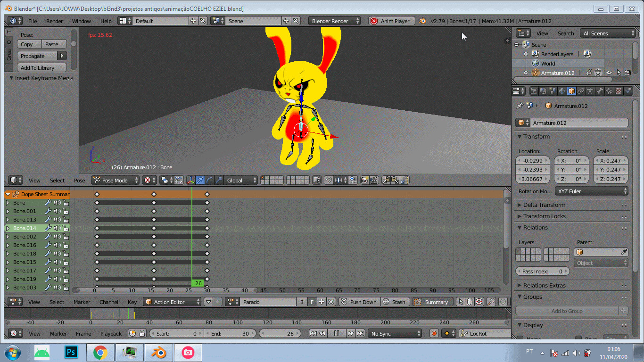The height and width of the screenshot is (362, 644).
Task: Click the Bone.014 channel wrench icon
Action: 48,228
